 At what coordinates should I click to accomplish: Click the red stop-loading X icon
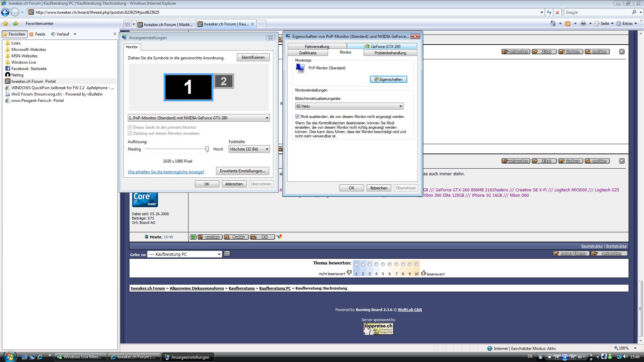(557, 12)
